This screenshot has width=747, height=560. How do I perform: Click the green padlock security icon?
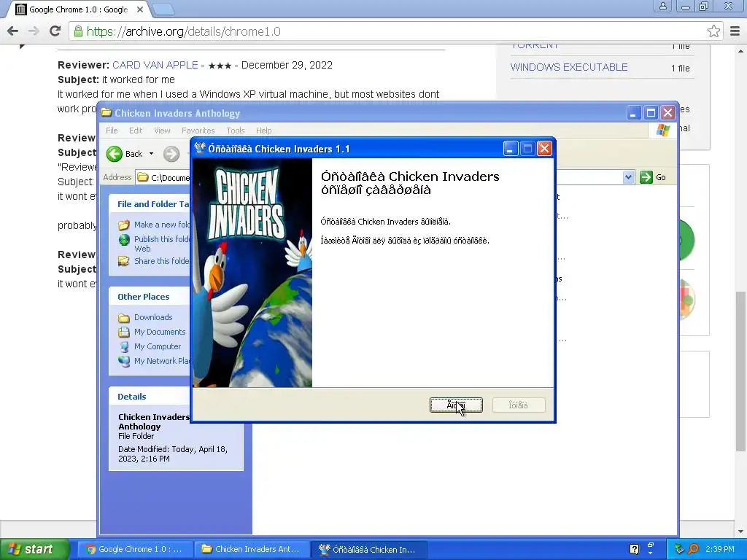pos(77,31)
